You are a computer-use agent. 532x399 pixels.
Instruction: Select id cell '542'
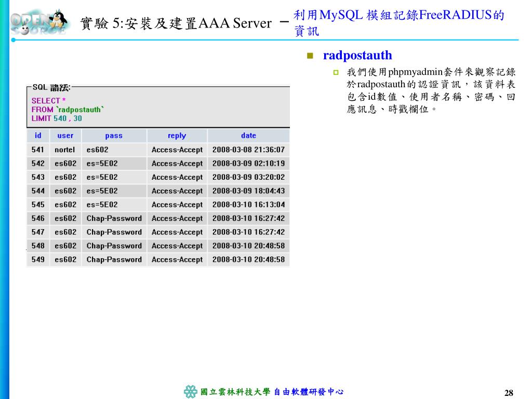(x=38, y=164)
